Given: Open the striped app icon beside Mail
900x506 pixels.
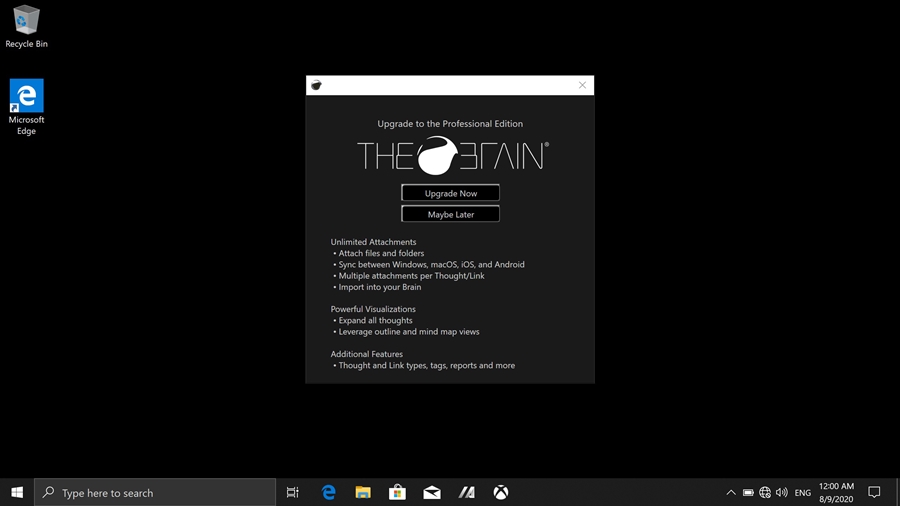Looking at the screenshot, I should pyautogui.click(x=466, y=492).
